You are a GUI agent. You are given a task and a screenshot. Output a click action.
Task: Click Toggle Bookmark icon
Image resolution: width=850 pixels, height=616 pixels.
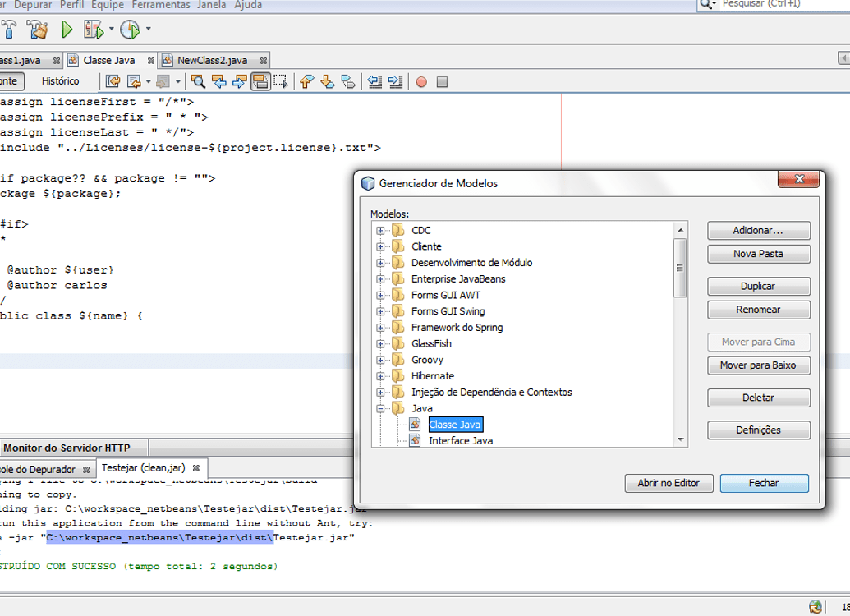click(348, 82)
